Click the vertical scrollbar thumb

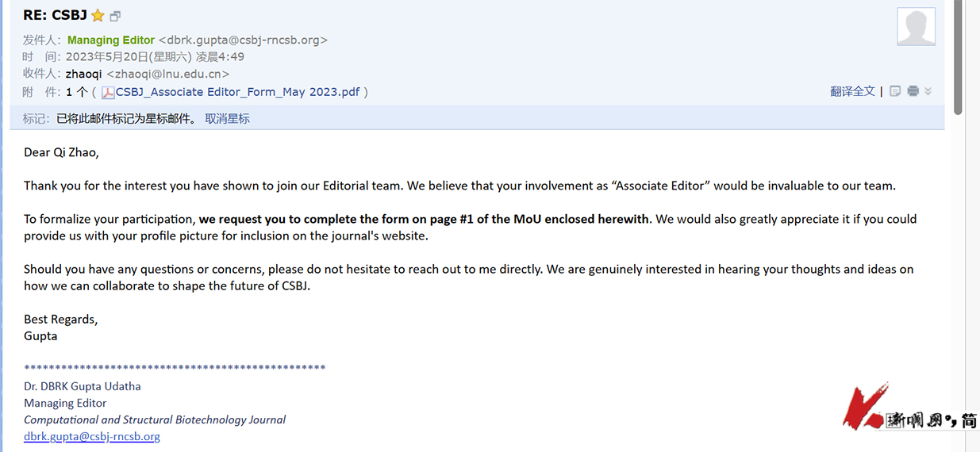pos(958,56)
